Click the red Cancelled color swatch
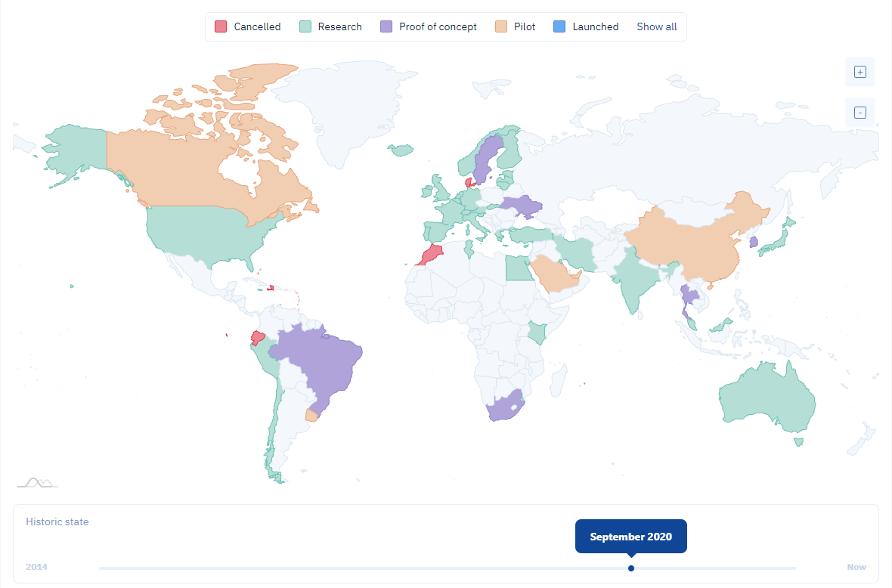Screen dimensions: 892x588 (221, 26)
